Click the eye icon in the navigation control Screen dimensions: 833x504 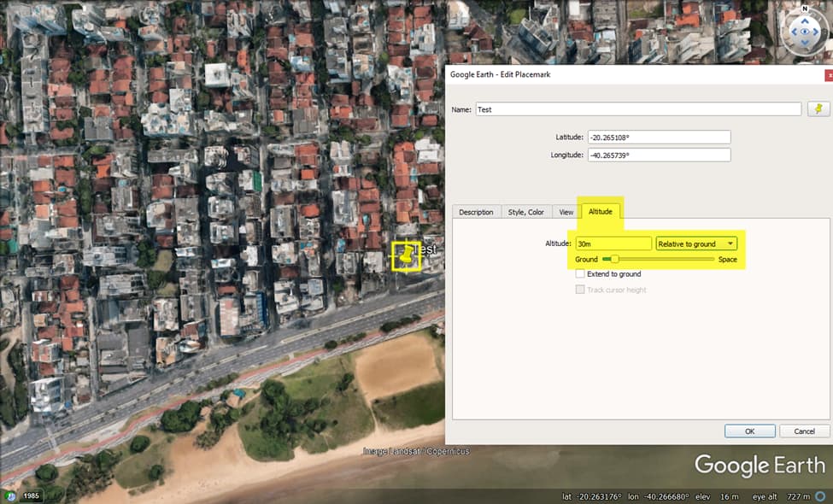805,32
